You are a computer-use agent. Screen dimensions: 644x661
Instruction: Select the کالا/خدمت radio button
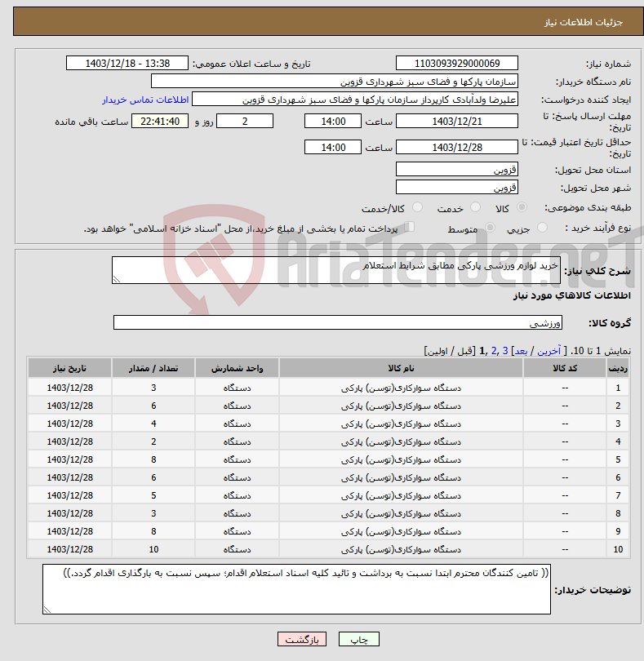(x=417, y=207)
